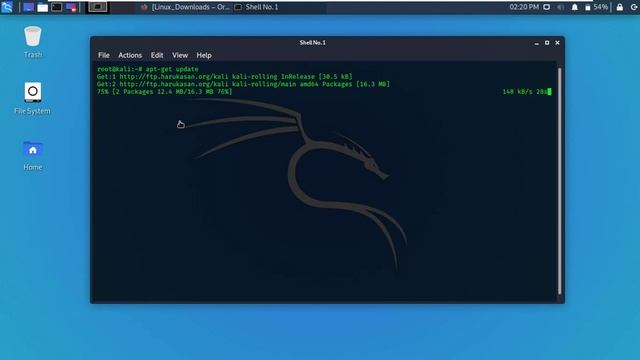Image resolution: width=640 pixels, height=360 pixels.
Task: Close the Shell No.1 window
Action: (557, 43)
